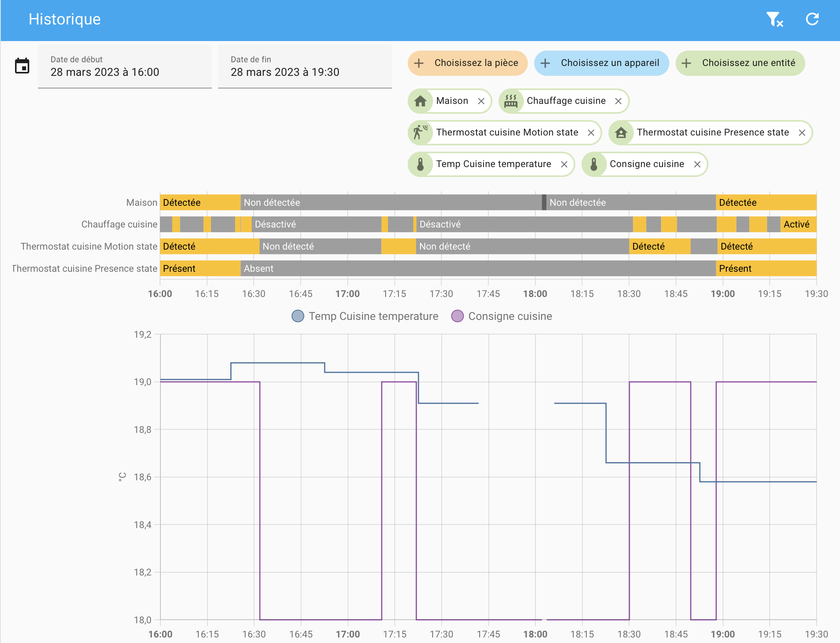
Task: Remove the Maison entity chip
Action: click(481, 101)
